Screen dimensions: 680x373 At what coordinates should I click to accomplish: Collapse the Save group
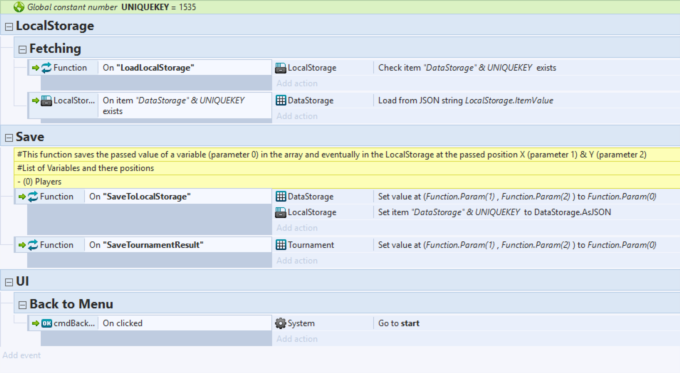coord(9,138)
